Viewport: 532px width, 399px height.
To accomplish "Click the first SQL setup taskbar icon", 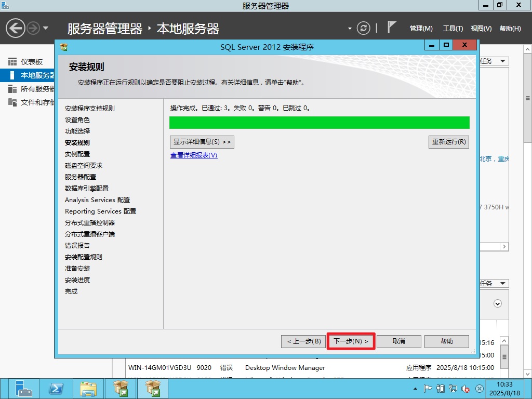I will (x=121, y=389).
